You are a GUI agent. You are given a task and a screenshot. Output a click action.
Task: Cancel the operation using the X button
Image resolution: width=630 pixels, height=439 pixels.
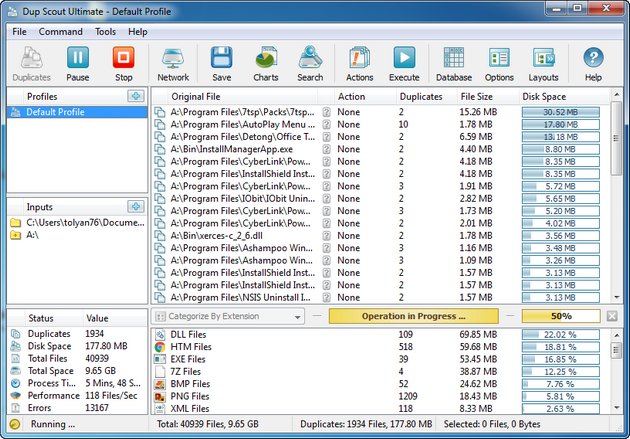(x=612, y=317)
